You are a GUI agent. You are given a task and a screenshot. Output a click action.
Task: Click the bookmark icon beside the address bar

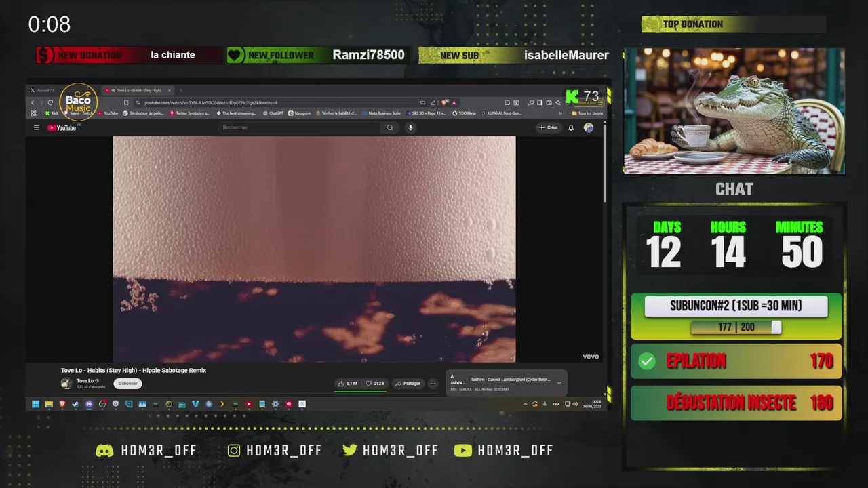tap(126, 103)
